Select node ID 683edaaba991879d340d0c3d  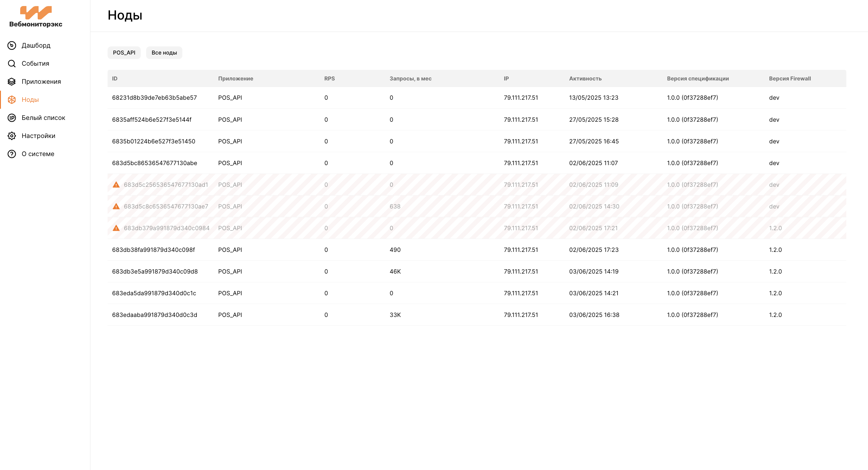point(155,315)
